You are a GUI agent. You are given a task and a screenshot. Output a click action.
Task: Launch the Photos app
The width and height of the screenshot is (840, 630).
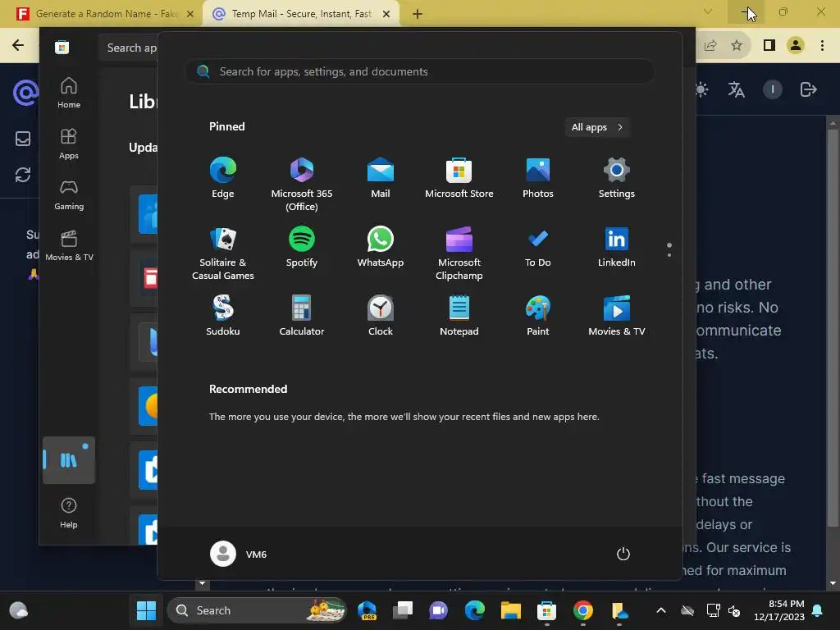click(538, 178)
